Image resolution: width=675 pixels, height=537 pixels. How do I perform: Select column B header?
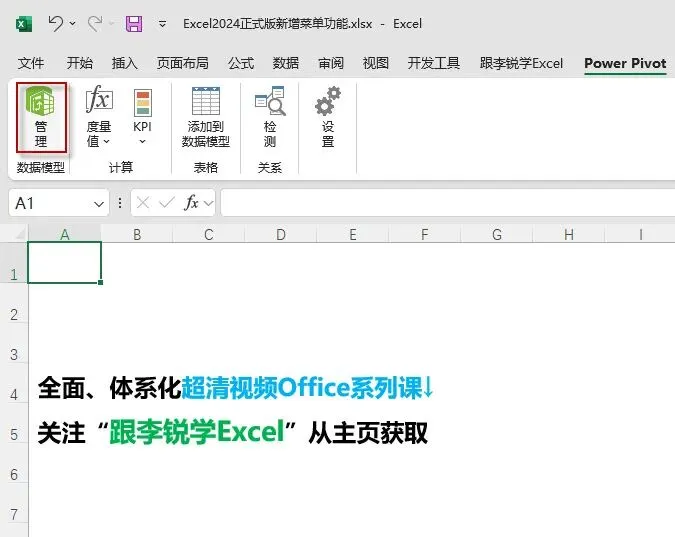tap(137, 234)
